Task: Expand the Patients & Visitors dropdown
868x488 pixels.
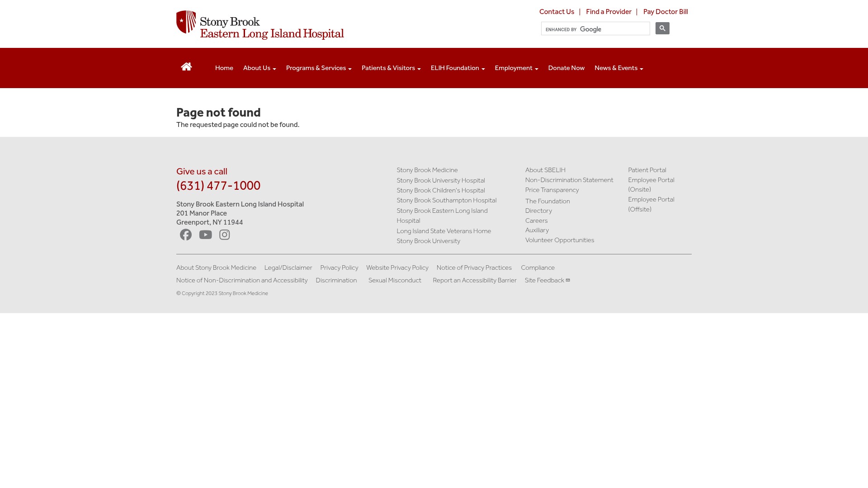Action: click(391, 68)
